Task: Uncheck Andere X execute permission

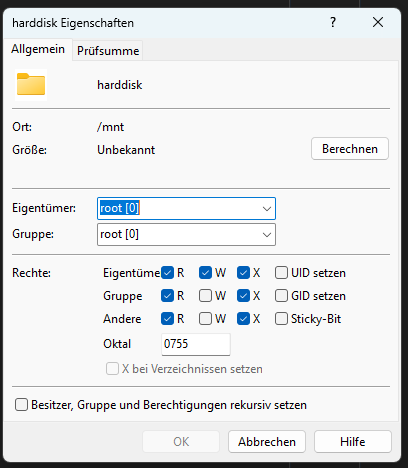Action: click(x=243, y=319)
